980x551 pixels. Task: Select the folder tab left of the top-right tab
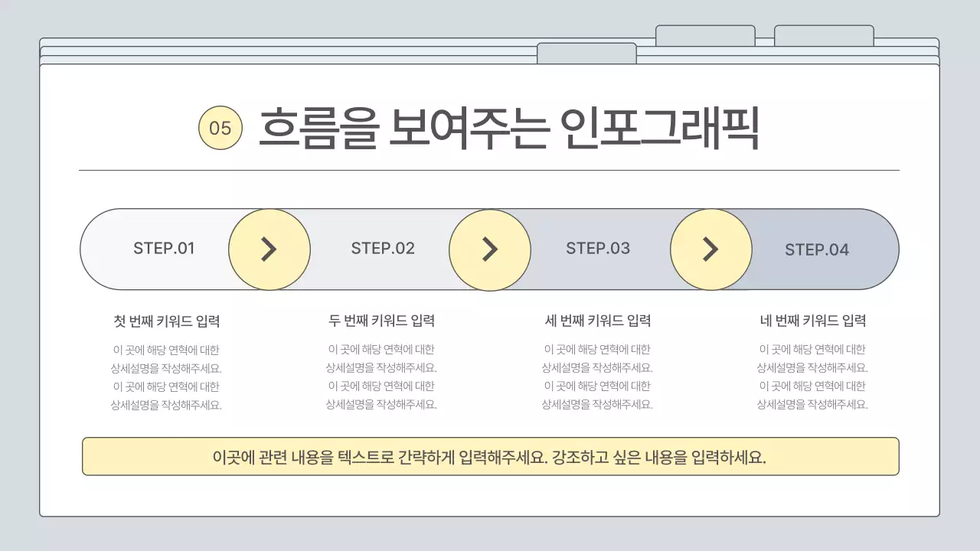pos(705,31)
